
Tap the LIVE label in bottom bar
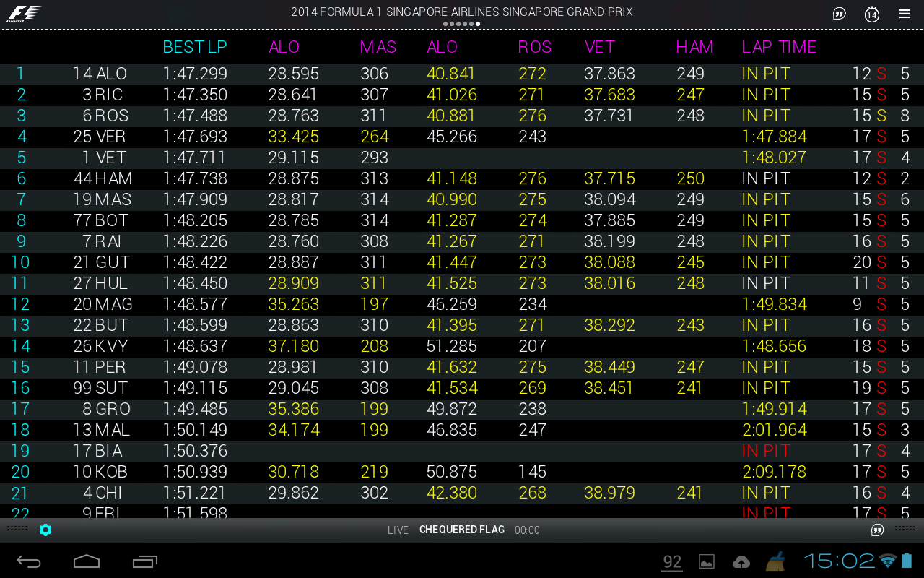click(x=398, y=530)
